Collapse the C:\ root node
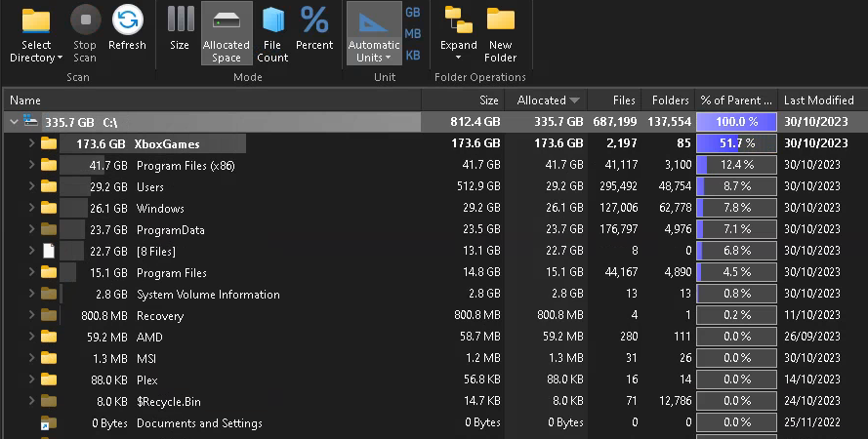Viewport: 868px width, 439px height. coord(15,122)
